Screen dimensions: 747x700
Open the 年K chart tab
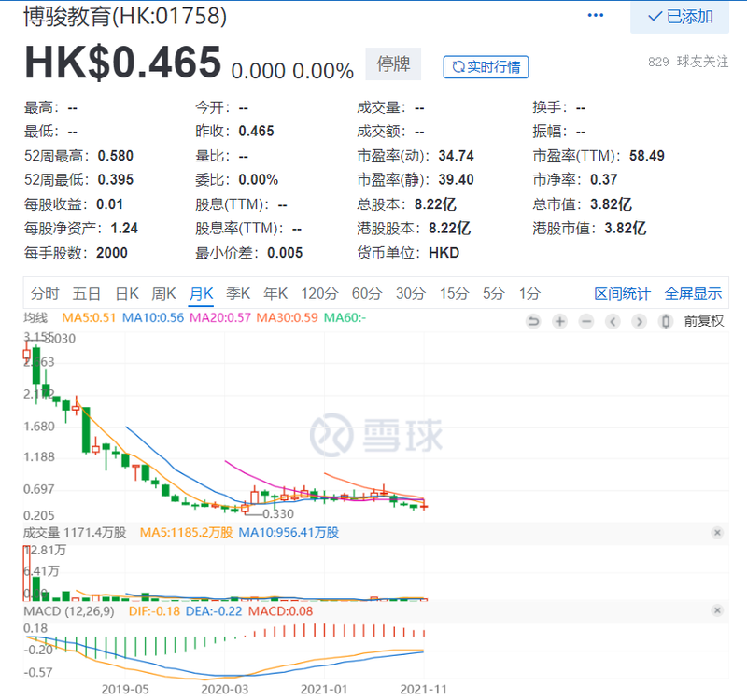275,293
